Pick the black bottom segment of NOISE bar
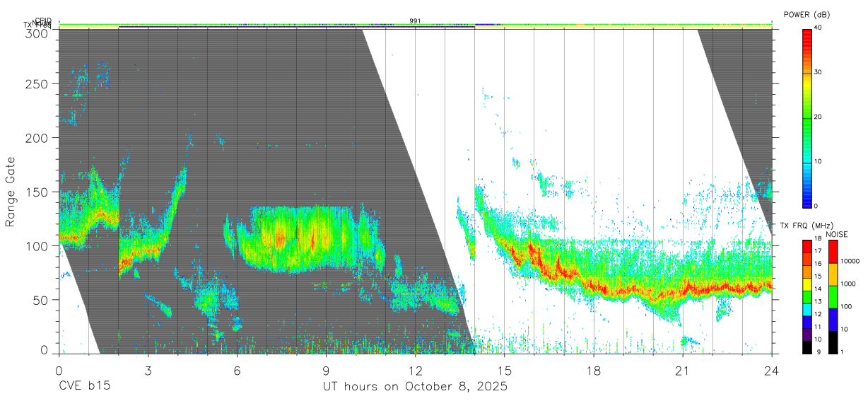The height and width of the screenshot is (401, 868). pos(832,342)
